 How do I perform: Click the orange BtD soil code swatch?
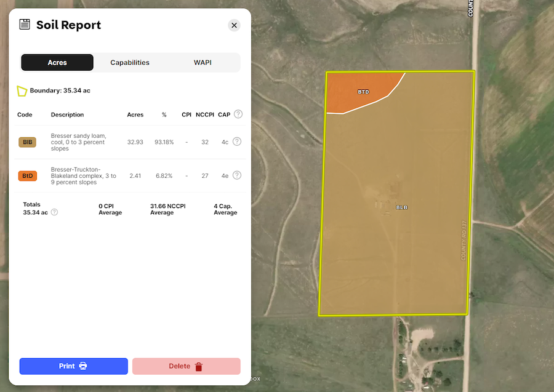pyautogui.click(x=28, y=176)
